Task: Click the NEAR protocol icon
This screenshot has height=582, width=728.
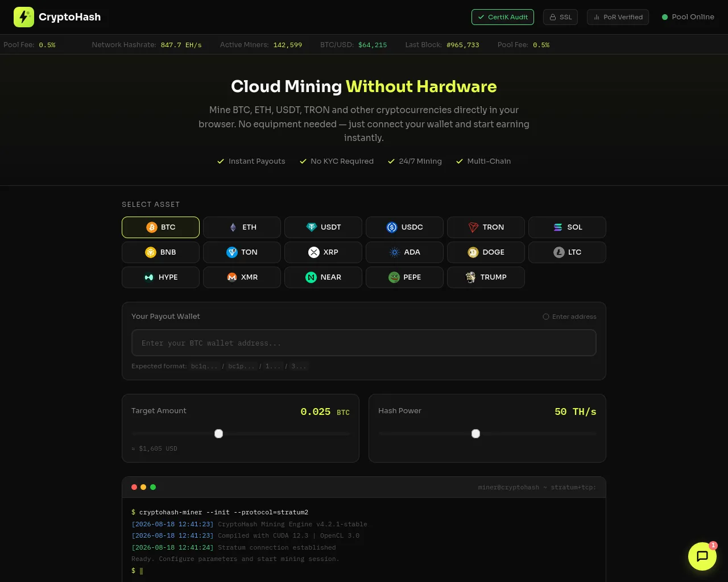Action: (311, 277)
